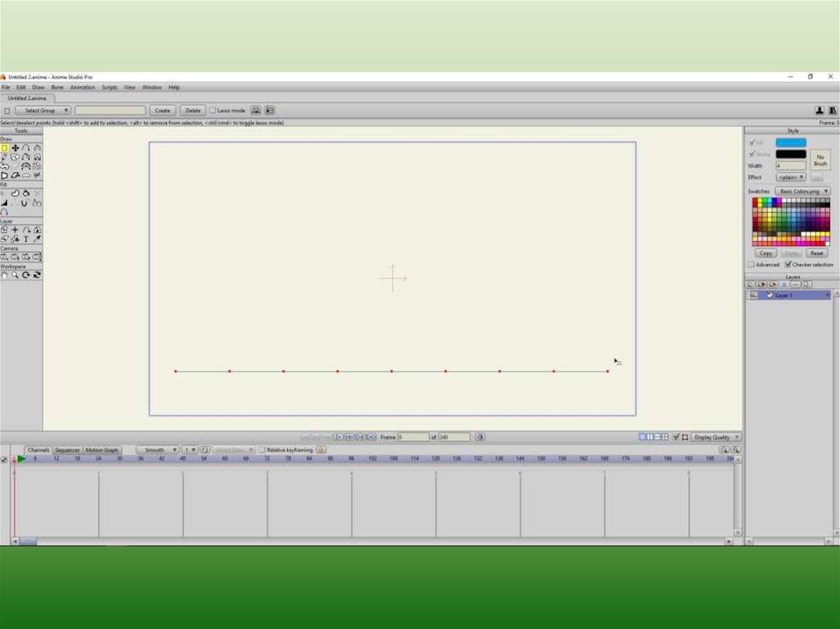This screenshot has width=840, height=629.
Task: Open the Display Quality dropdown
Action: tap(715, 437)
